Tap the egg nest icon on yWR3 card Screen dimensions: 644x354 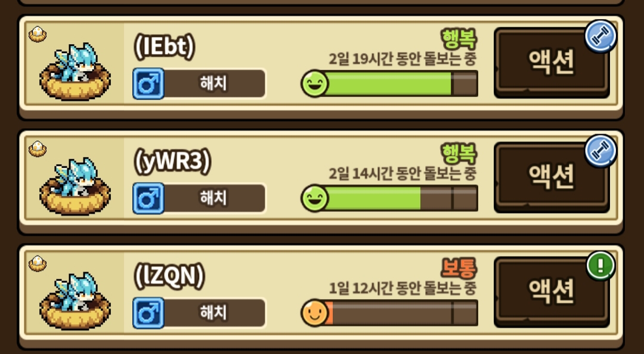(x=38, y=149)
